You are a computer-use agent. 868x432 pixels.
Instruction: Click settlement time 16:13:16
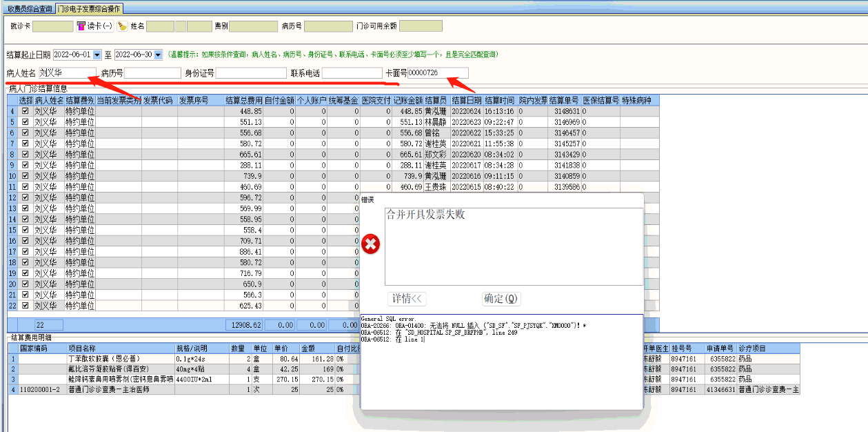click(x=500, y=111)
